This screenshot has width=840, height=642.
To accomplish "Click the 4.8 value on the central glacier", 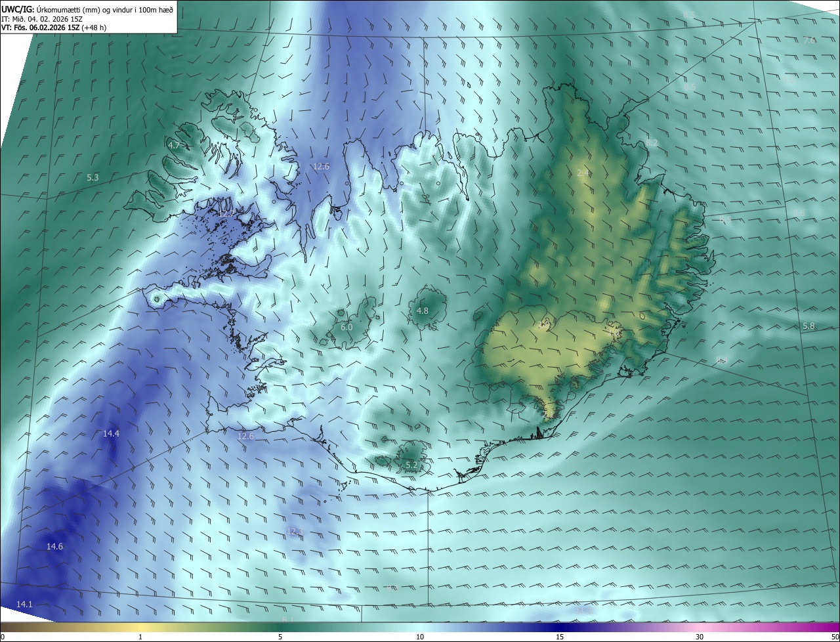I will pos(423,310).
